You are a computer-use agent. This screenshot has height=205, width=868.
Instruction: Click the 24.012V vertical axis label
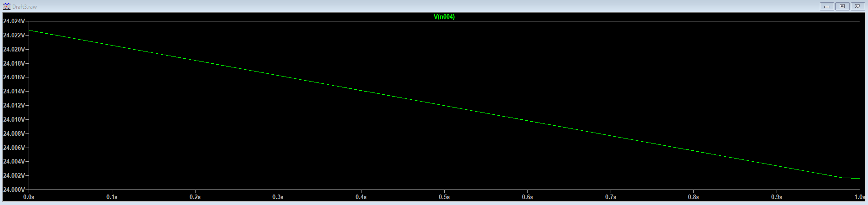[x=13, y=105]
